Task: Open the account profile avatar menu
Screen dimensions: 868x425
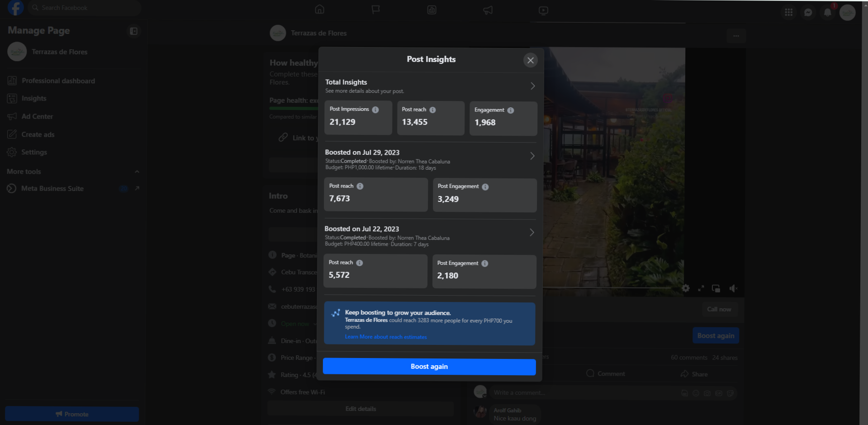Action: pos(847,12)
